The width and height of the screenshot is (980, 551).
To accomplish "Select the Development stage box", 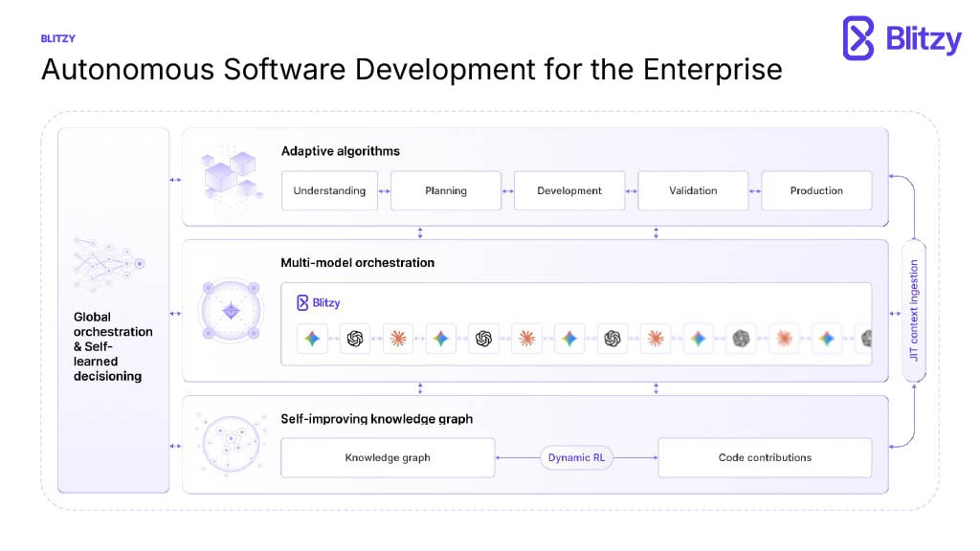I will tap(569, 190).
